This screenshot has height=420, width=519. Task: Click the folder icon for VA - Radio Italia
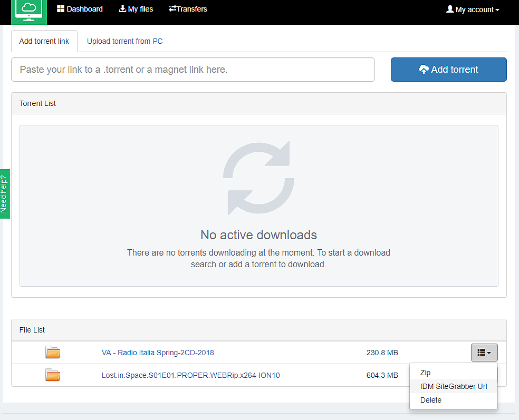tap(53, 353)
